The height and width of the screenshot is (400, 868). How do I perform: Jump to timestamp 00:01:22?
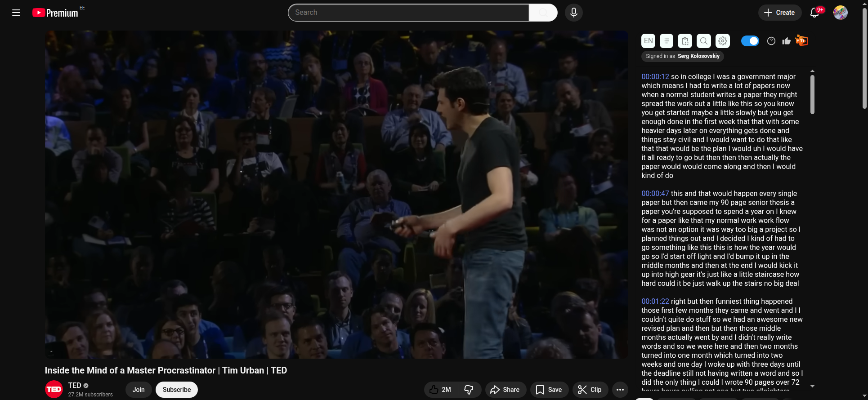click(655, 302)
